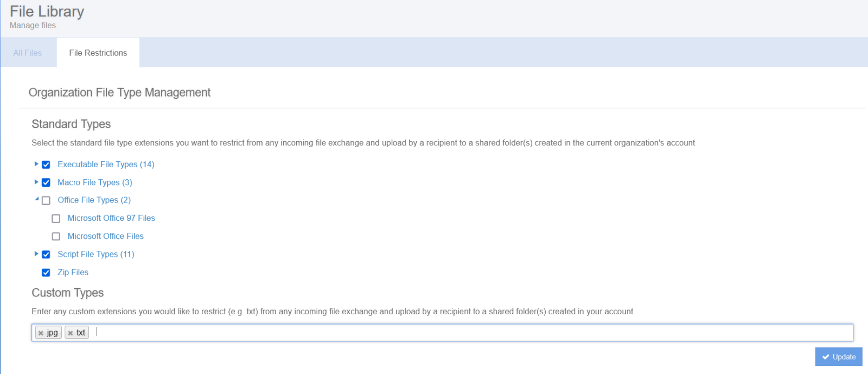Expand the Executable File Types group

point(36,164)
